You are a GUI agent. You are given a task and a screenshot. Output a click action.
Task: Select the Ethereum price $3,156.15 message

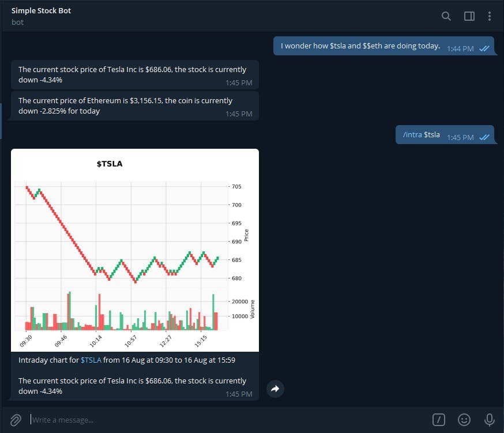click(x=135, y=106)
